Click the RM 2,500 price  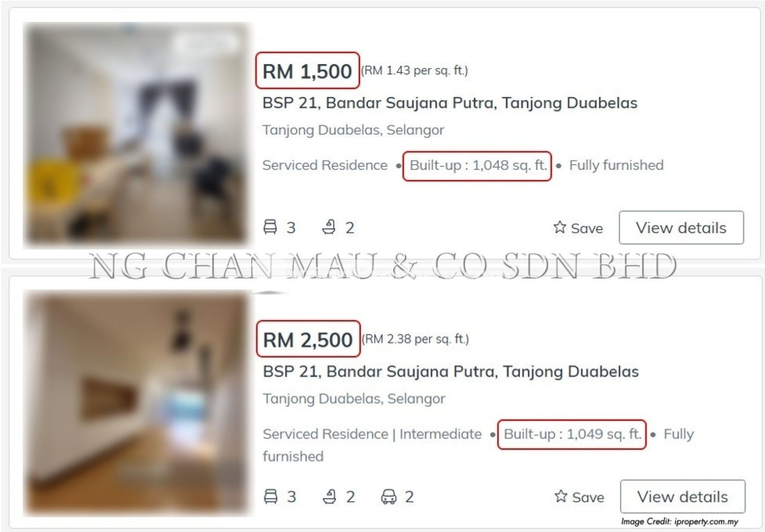click(x=308, y=340)
